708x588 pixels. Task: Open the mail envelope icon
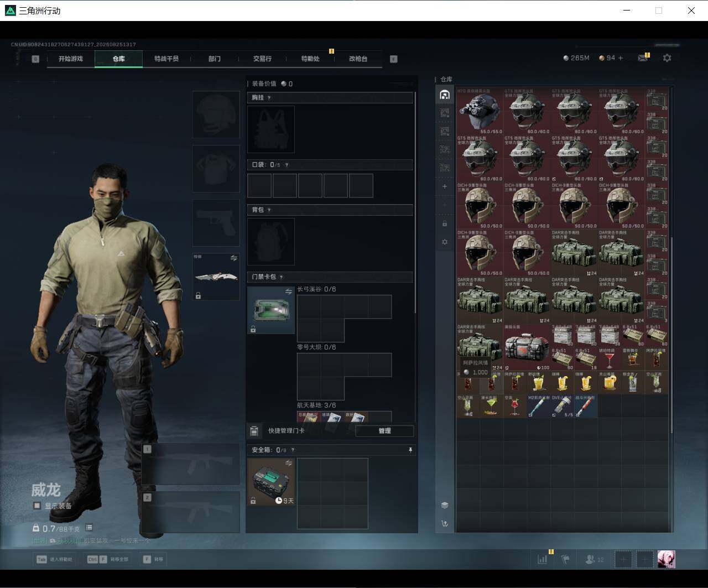coord(643,58)
